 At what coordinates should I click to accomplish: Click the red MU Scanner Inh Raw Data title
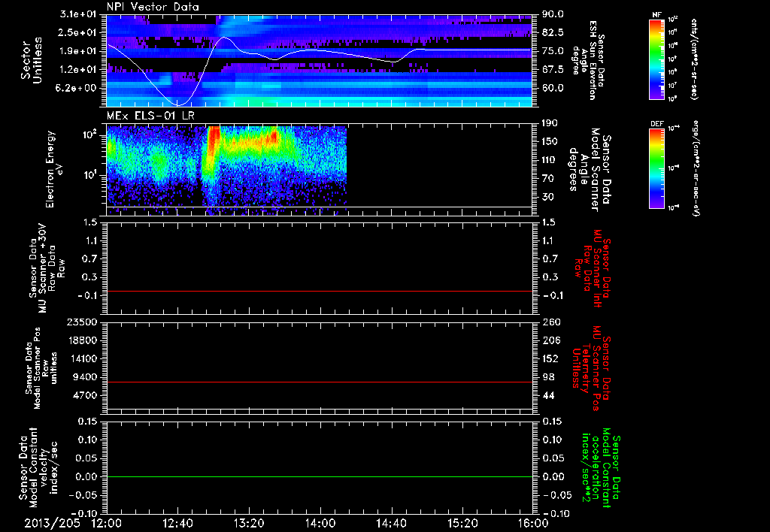593,268
